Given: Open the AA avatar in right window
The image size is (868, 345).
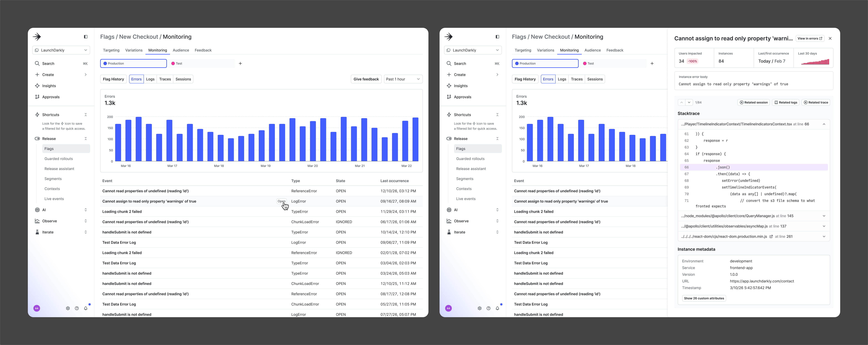Looking at the screenshot, I should tap(448, 308).
